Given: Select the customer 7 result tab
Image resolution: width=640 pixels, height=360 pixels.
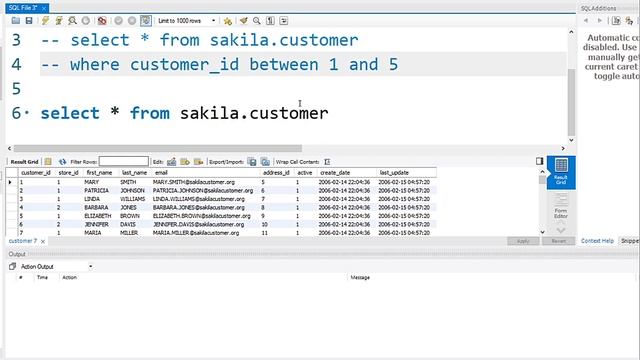Looking at the screenshot, I should [x=23, y=241].
